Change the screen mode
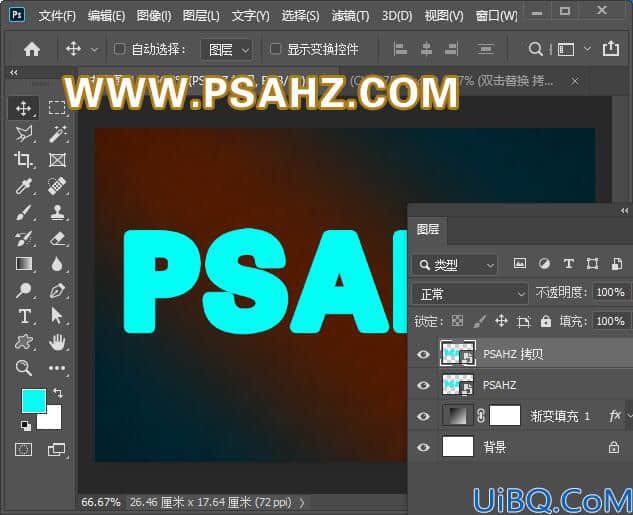Image resolution: width=633 pixels, height=515 pixels. 56,449
